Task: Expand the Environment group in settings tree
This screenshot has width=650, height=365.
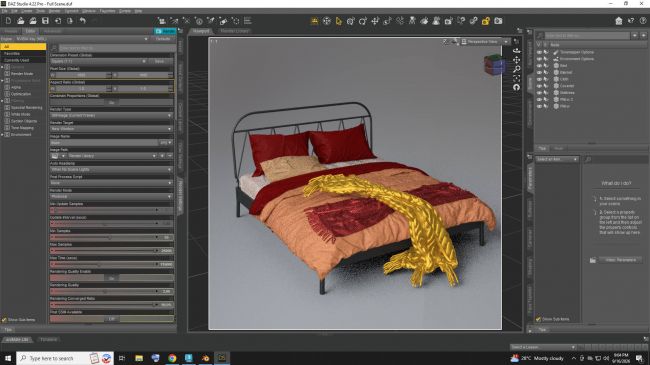Action: [2, 134]
